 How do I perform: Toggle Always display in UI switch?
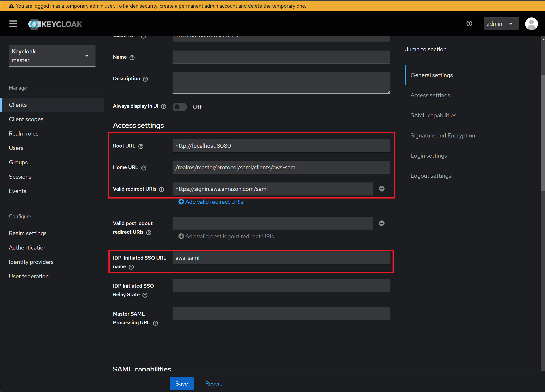tap(180, 107)
